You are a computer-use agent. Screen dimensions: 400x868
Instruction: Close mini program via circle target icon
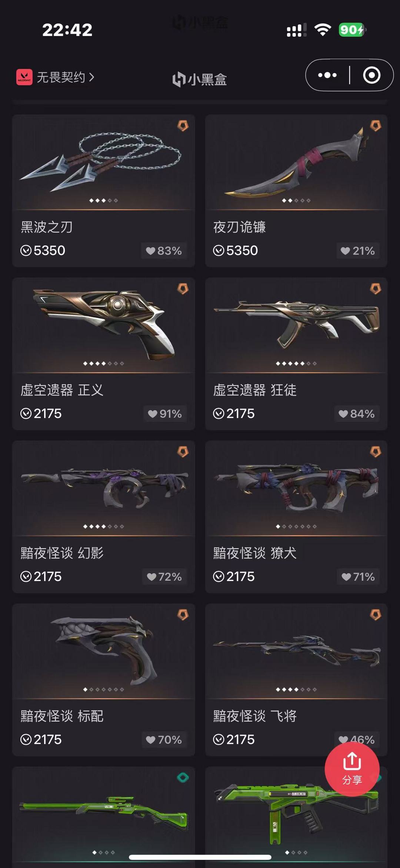coord(371,75)
